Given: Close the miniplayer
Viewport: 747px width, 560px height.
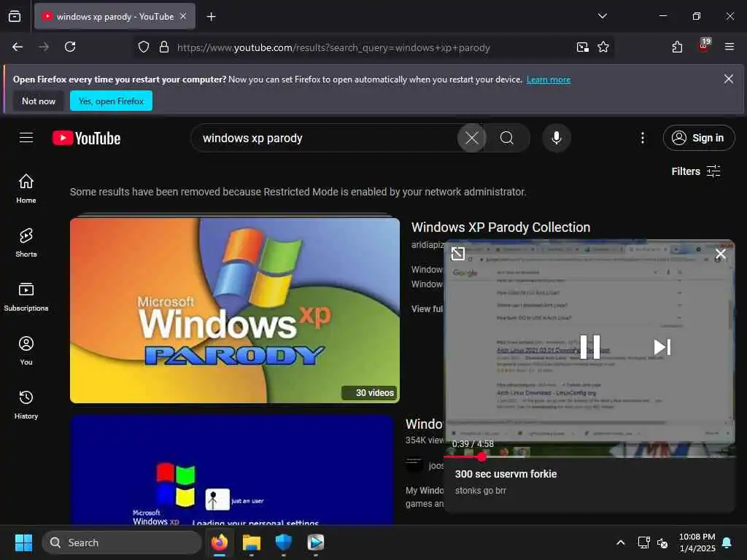Looking at the screenshot, I should tap(720, 254).
